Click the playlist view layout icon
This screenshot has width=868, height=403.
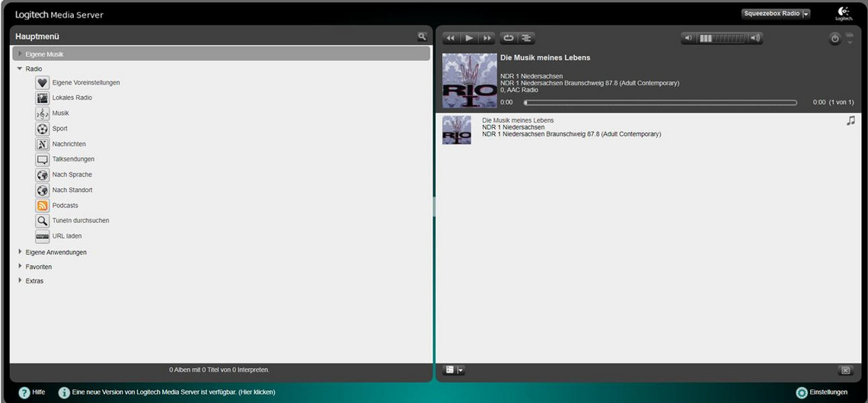pos(450,369)
